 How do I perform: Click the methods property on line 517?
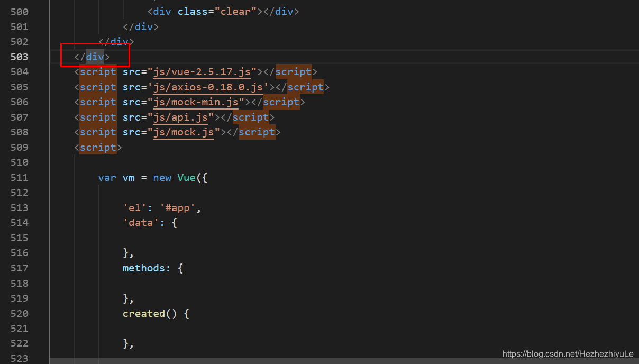(x=144, y=268)
